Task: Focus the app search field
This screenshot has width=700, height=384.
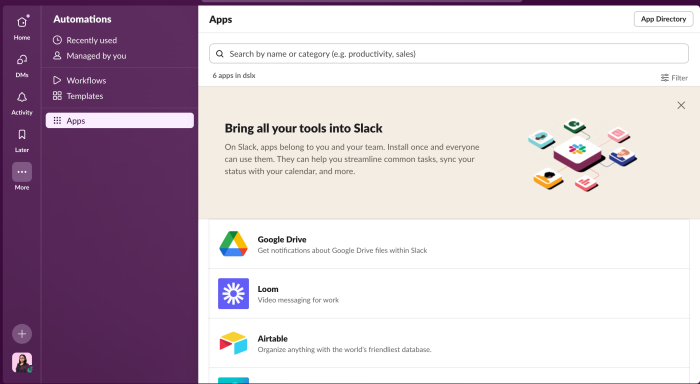Action: pos(449,54)
